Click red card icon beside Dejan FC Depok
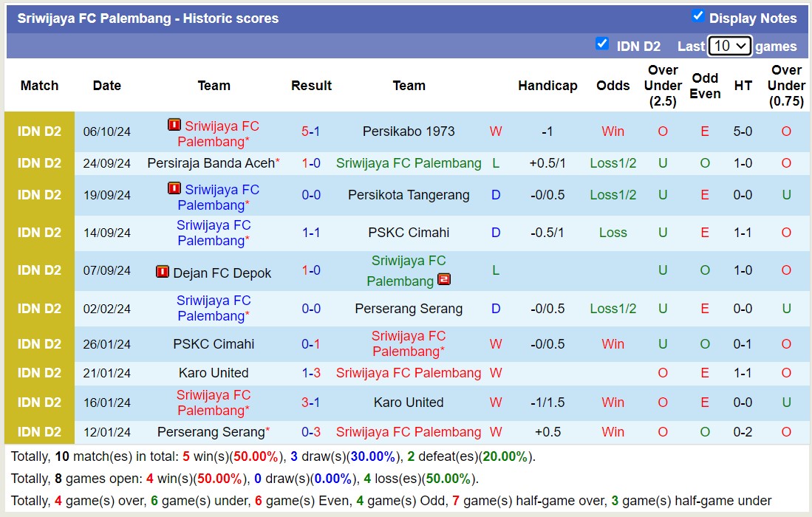 (163, 272)
